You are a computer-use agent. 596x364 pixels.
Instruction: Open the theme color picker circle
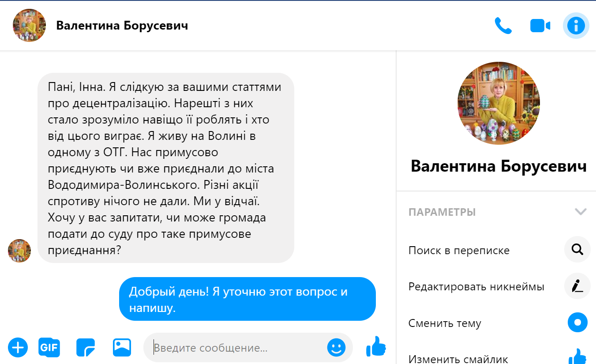coord(577,323)
